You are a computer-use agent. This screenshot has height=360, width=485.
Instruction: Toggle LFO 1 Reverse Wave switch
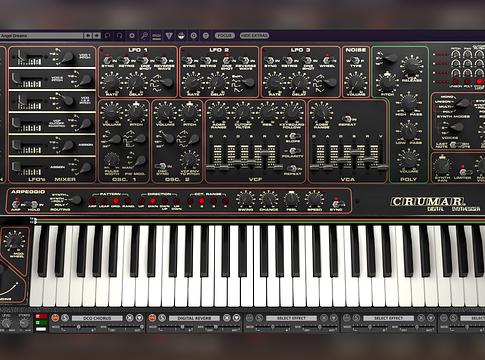(162, 61)
